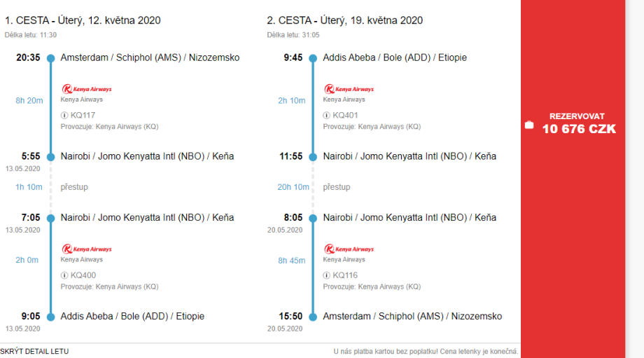Click the 20h 10m přestup layover row
Screen dimensions: 644x358
click(x=336, y=187)
